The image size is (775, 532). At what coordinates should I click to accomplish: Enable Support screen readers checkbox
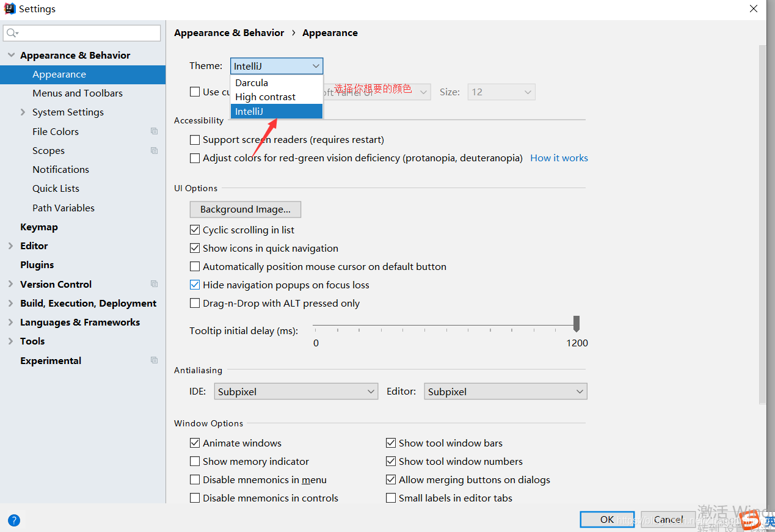point(195,139)
